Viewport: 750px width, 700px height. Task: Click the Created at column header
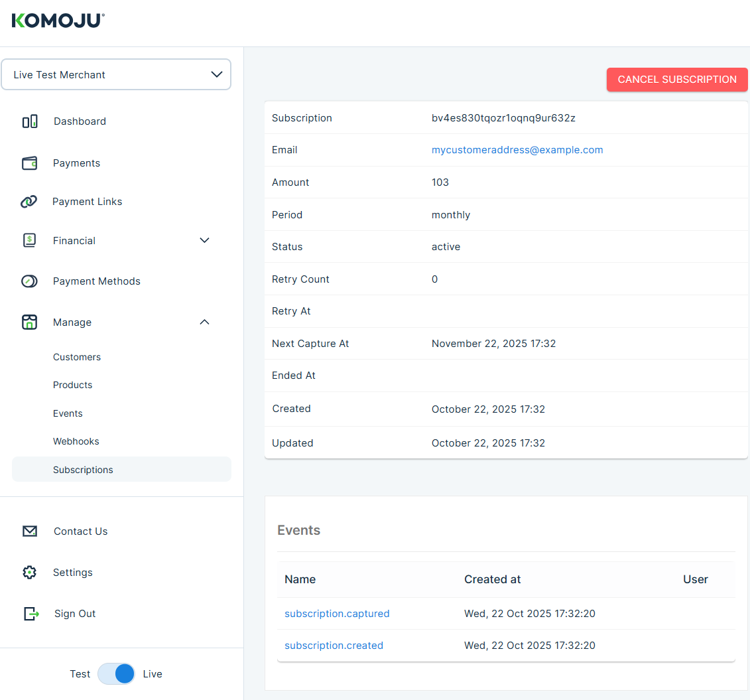pos(492,579)
